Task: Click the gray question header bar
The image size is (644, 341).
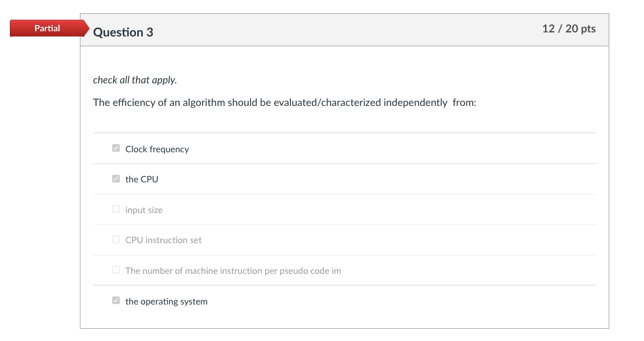Action: tap(347, 30)
